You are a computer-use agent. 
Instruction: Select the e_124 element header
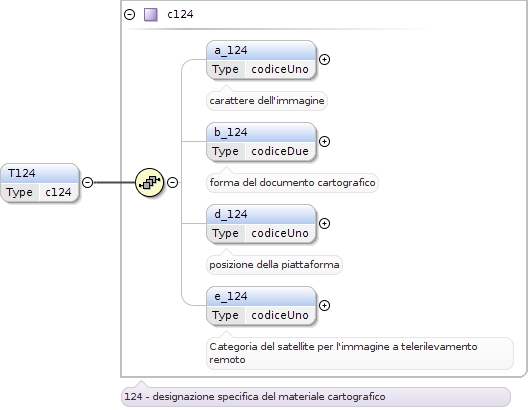click(x=261, y=297)
